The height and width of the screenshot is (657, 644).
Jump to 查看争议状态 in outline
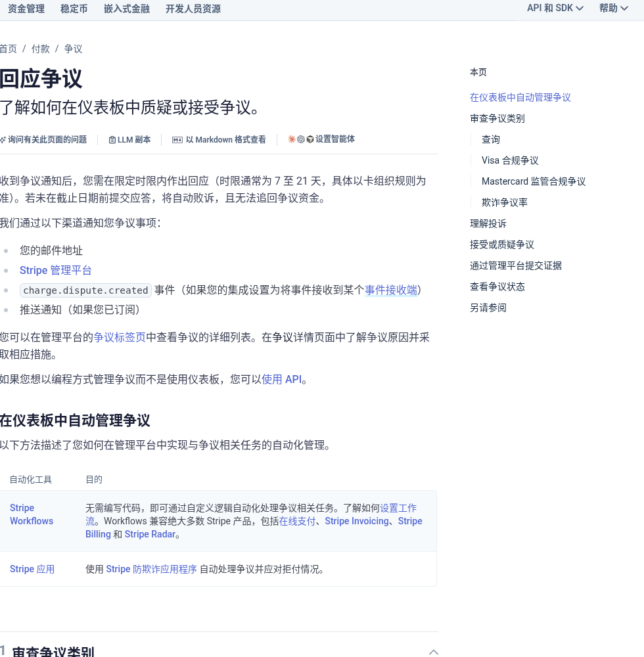[x=497, y=286]
